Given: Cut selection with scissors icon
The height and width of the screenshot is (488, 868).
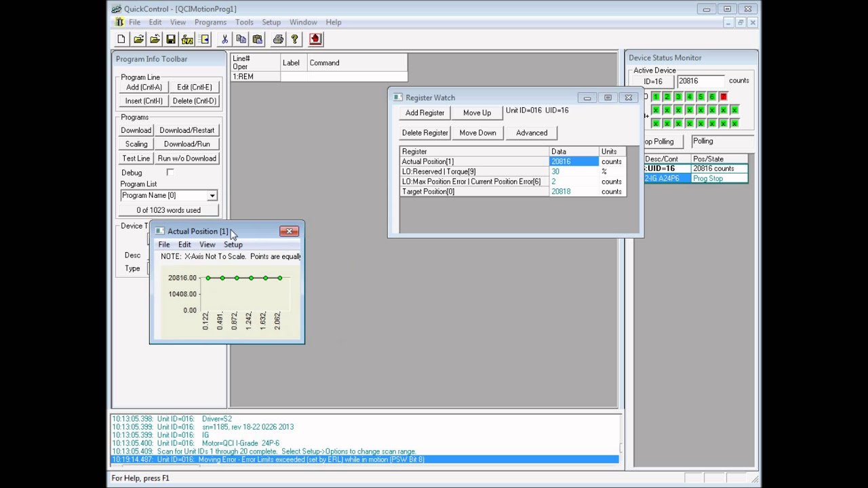Looking at the screenshot, I should click(x=224, y=39).
